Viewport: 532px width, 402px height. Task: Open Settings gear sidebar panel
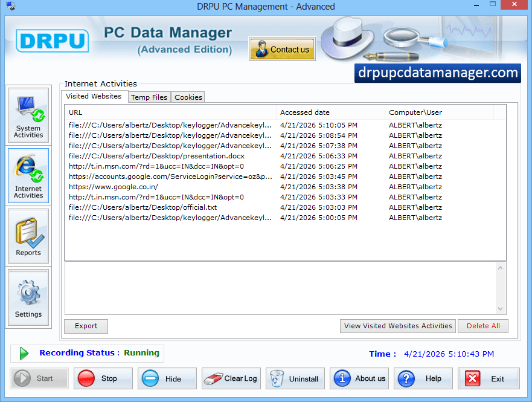(28, 298)
